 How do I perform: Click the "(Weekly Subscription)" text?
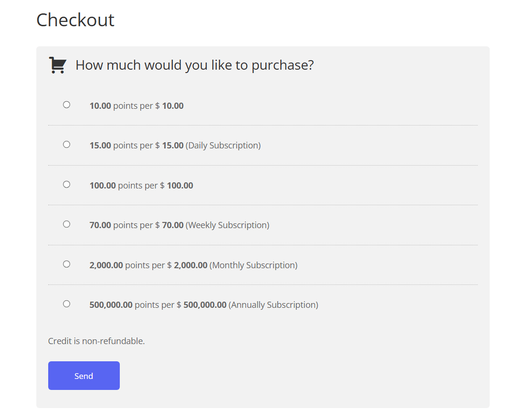227,225
